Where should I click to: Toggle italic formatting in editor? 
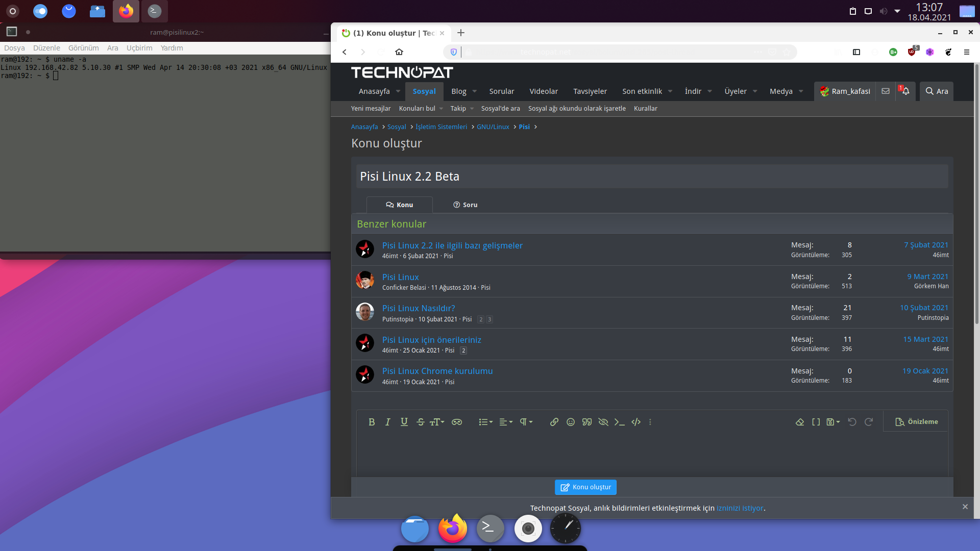click(388, 422)
